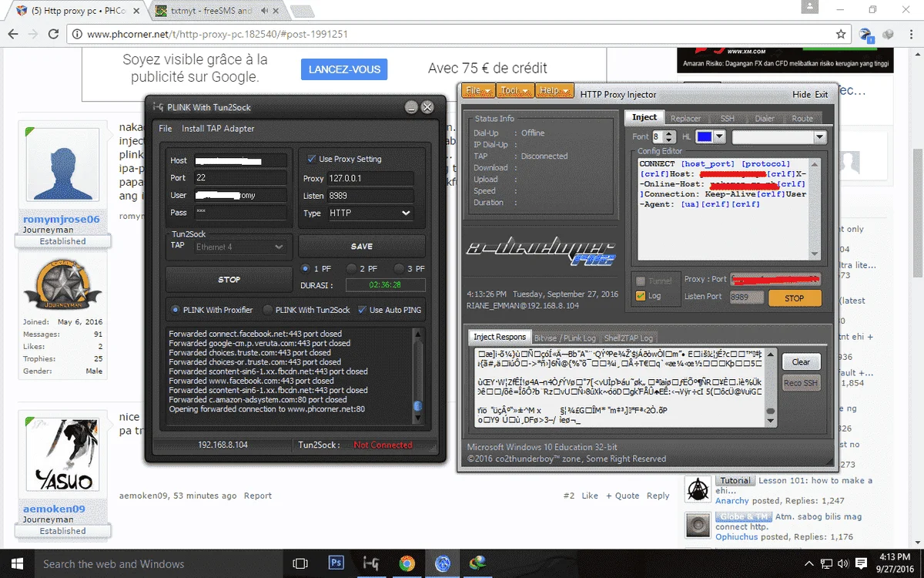Click Chrome back arrow button
The image size is (924, 578).
tap(14, 35)
